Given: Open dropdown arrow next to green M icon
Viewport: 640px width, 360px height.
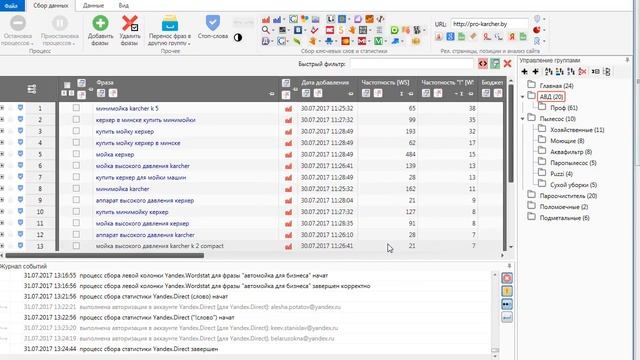Looking at the screenshot, I should pos(386,41).
